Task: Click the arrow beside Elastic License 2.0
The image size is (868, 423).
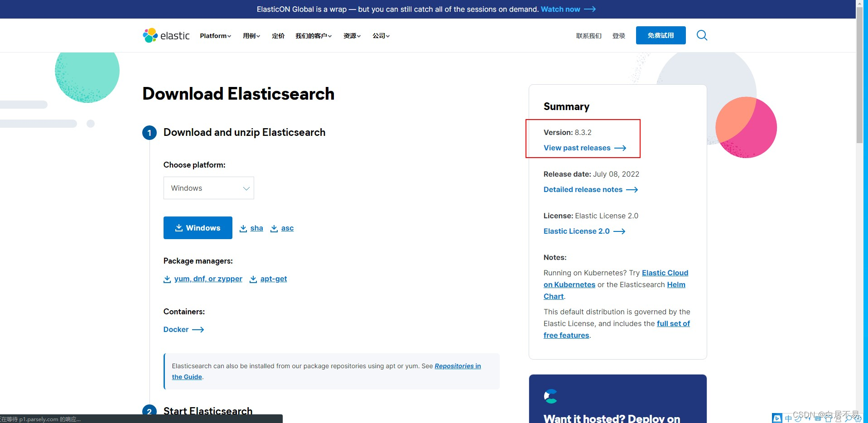Action: click(619, 231)
